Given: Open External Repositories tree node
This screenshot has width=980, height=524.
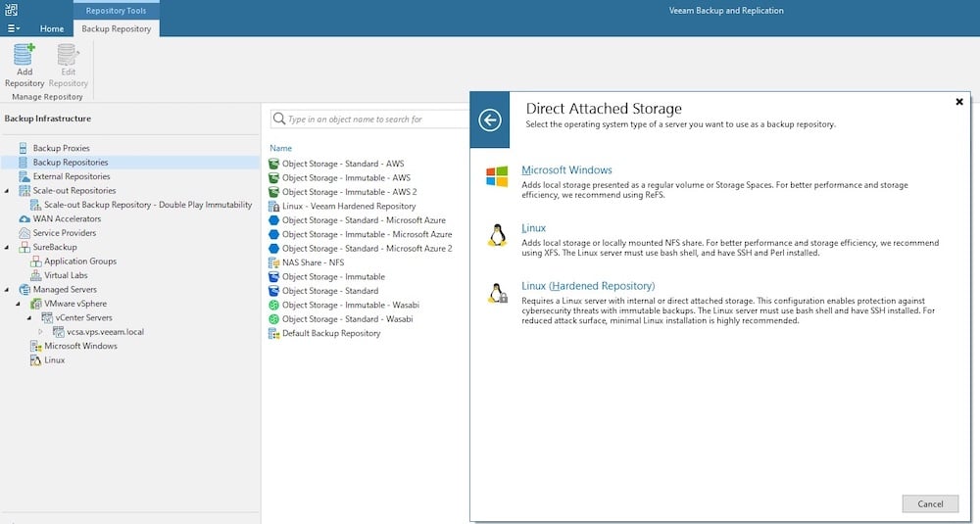Looking at the screenshot, I should (x=72, y=176).
